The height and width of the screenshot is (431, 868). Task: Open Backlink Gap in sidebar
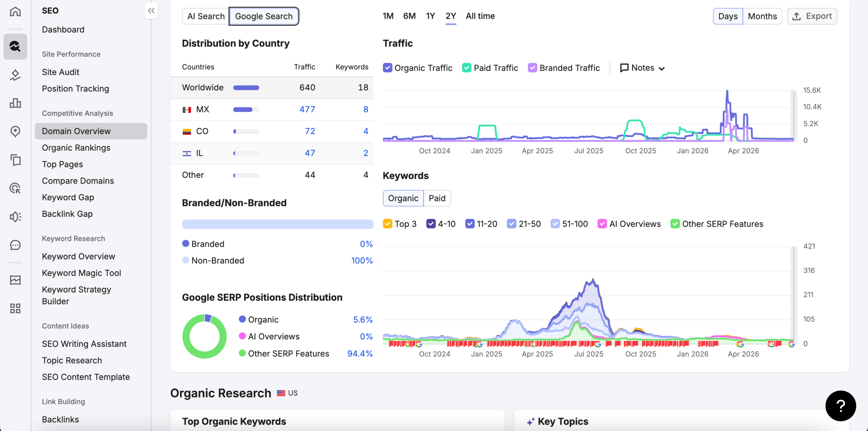pos(67,214)
